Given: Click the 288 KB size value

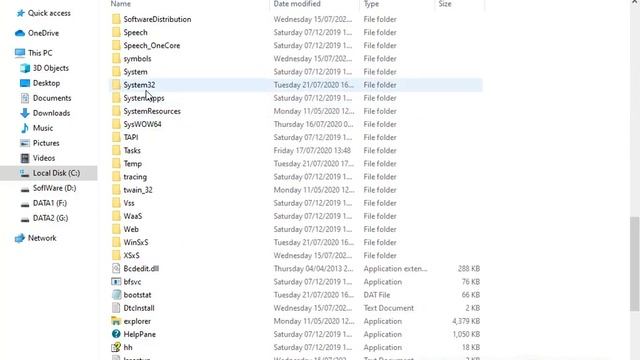Looking at the screenshot, I should (x=469, y=269).
